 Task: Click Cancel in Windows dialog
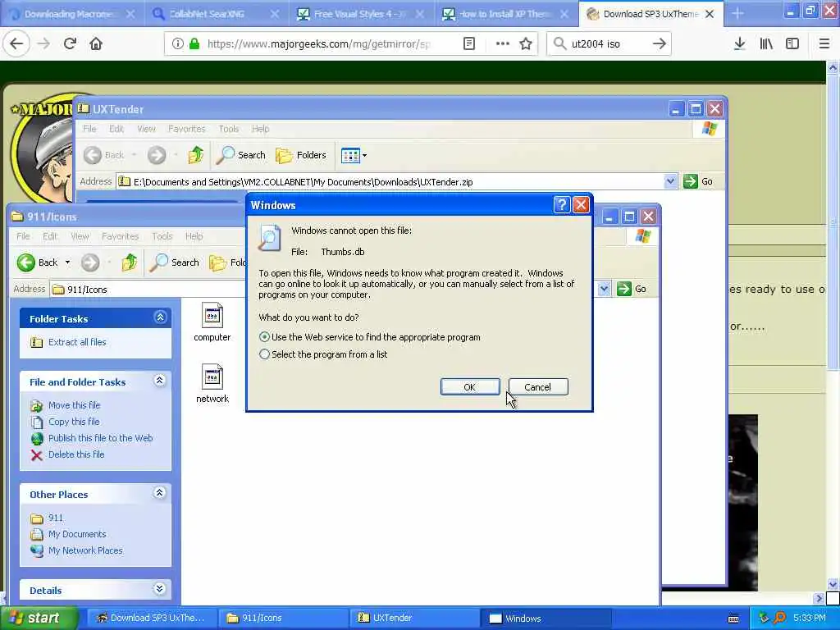(538, 387)
